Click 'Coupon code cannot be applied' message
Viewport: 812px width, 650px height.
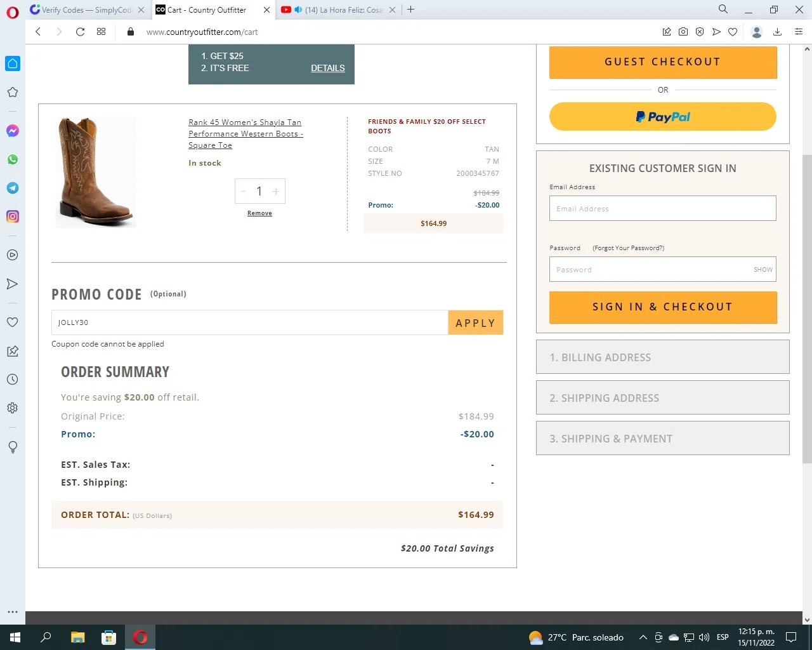point(108,344)
